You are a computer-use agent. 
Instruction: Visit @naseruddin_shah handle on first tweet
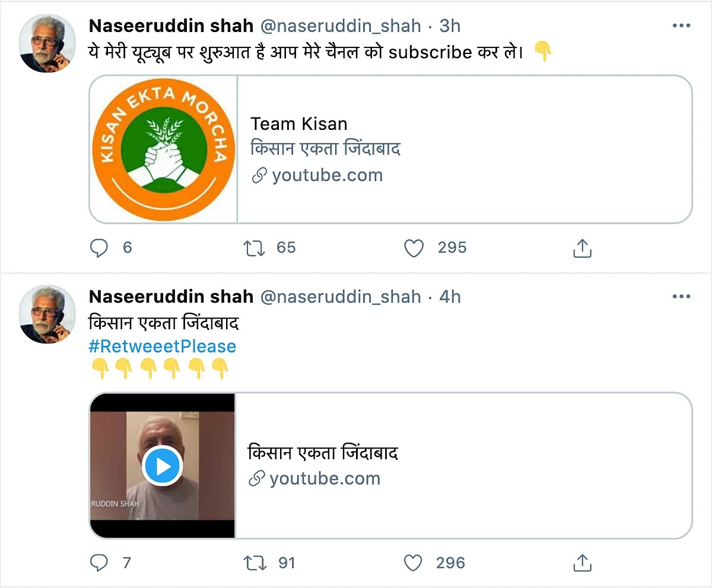tap(341, 26)
